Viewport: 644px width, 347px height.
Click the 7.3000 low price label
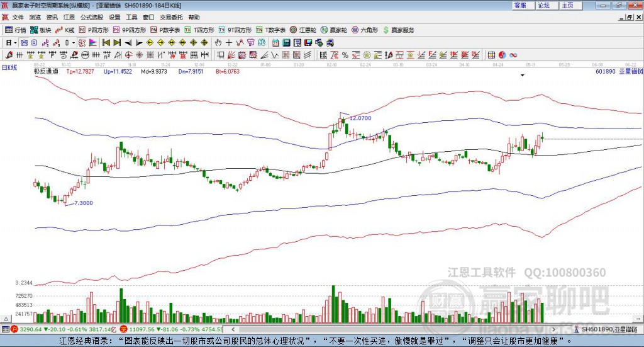(x=84, y=203)
